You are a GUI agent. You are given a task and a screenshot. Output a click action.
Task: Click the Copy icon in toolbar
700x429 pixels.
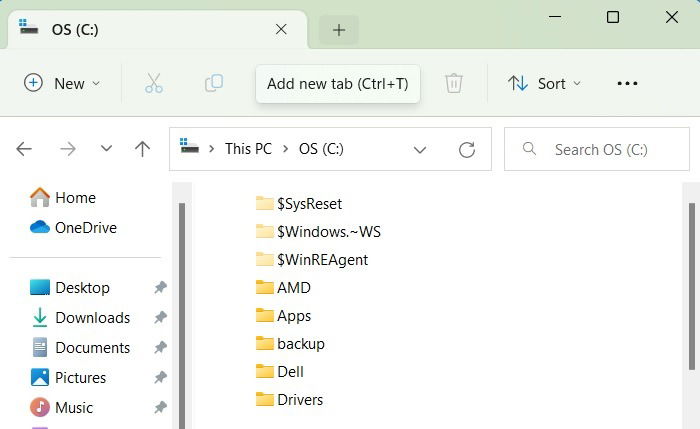coord(214,83)
